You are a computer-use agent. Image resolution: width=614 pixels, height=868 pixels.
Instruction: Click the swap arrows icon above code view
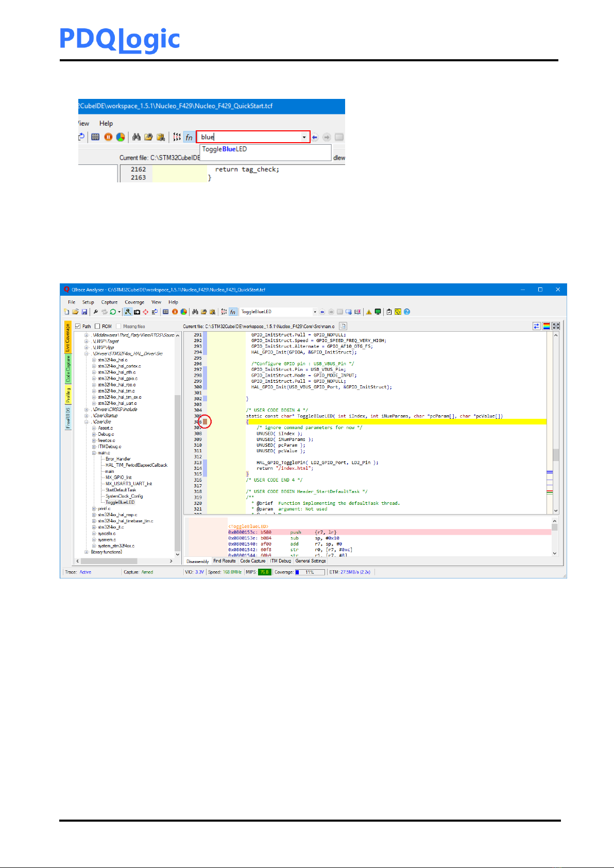pos(536,326)
